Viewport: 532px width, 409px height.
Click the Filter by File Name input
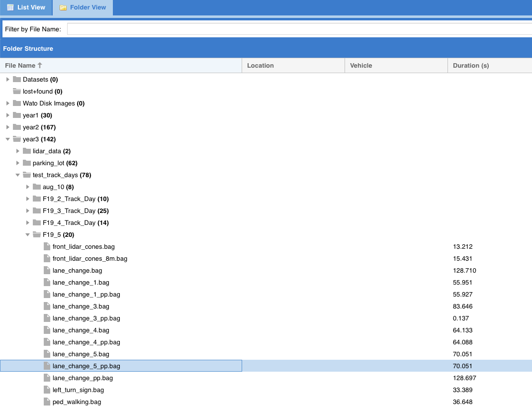pyautogui.click(x=300, y=29)
